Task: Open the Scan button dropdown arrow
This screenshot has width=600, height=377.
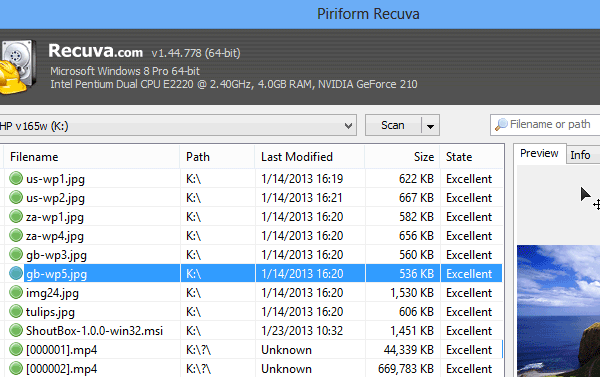Action: coord(430,126)
